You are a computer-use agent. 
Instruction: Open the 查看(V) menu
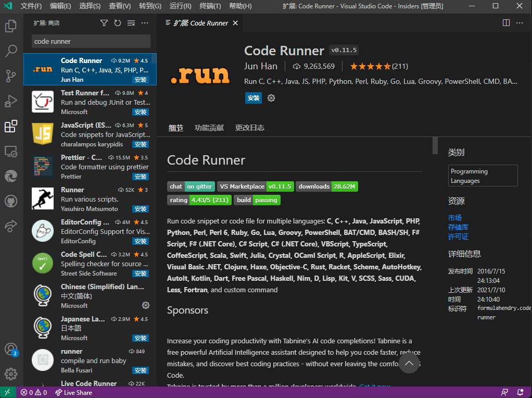tap(120, 6)
